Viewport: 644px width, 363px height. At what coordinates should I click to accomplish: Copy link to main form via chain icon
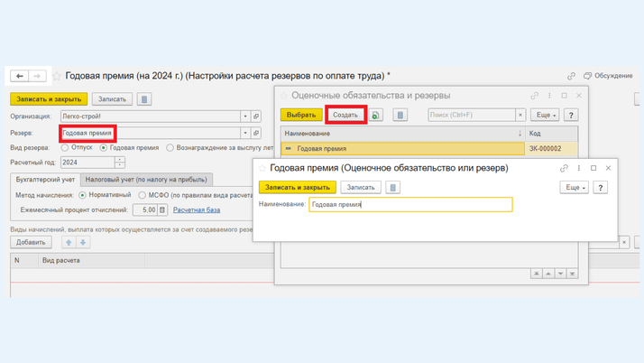click(x=571, y=76)
